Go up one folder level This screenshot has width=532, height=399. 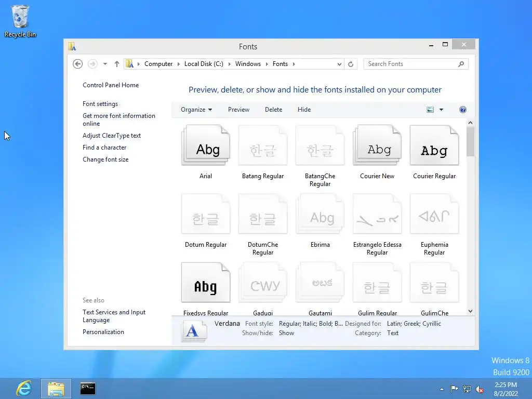[117, 64]
